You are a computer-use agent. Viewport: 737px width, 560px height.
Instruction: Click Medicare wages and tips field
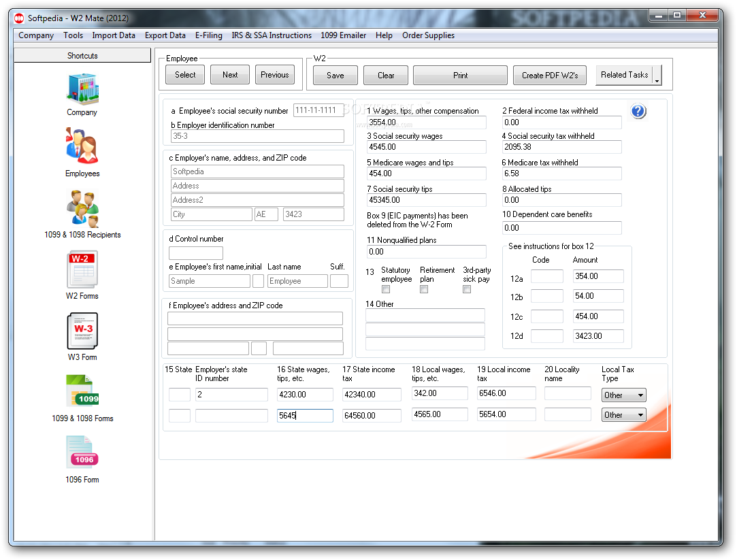[426, 174]
